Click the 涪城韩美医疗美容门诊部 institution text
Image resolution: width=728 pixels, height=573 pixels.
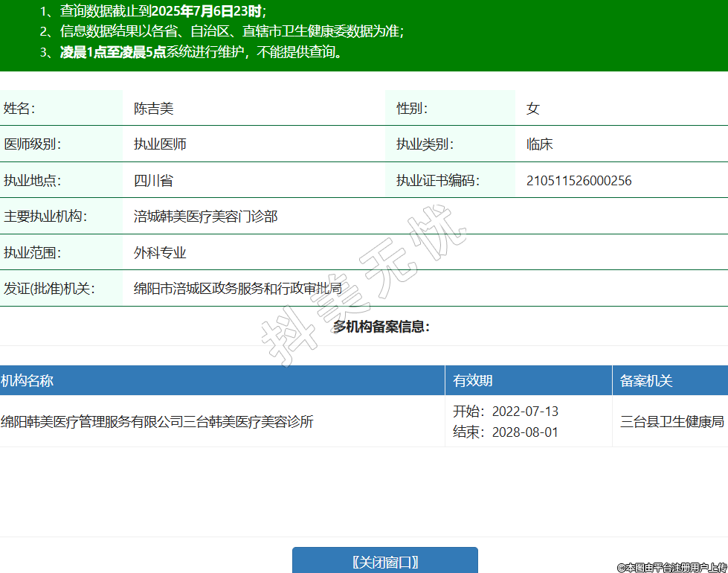point(205,217)
